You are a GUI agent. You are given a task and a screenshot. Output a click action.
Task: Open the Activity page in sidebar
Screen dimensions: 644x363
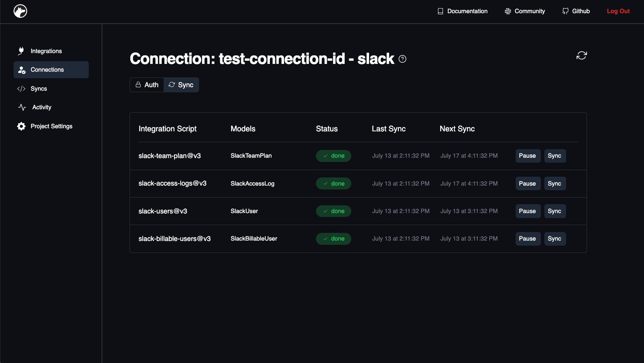point(41,107)
